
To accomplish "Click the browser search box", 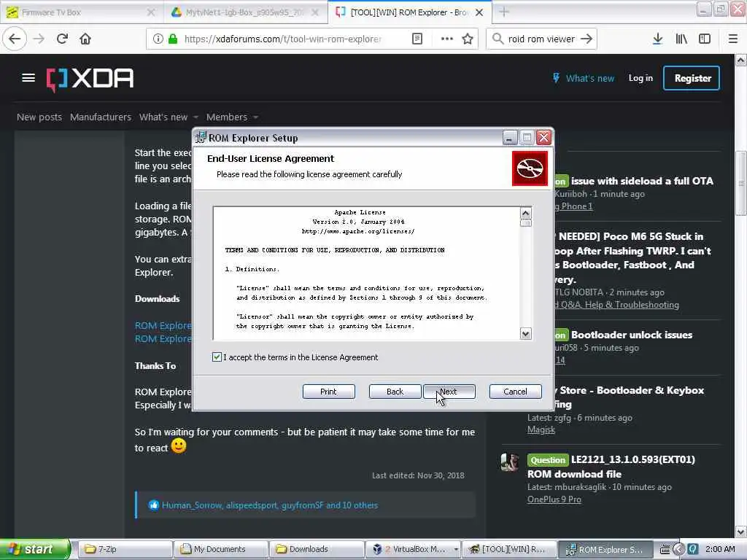I will coord(541,39).
